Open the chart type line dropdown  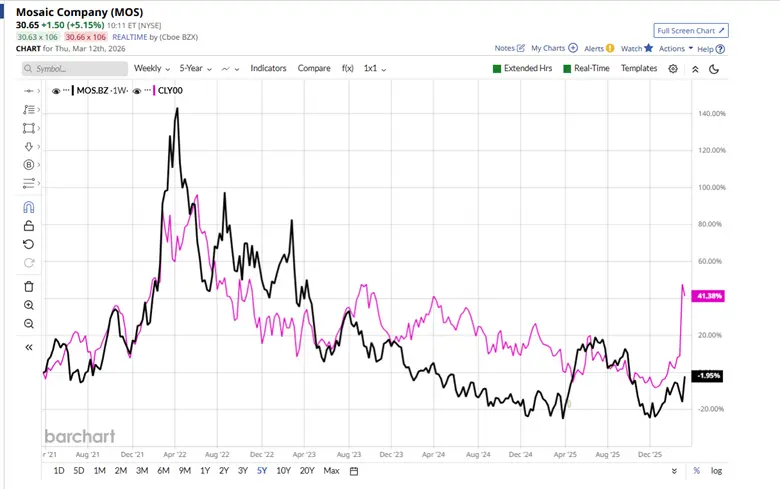pos(230,69)
